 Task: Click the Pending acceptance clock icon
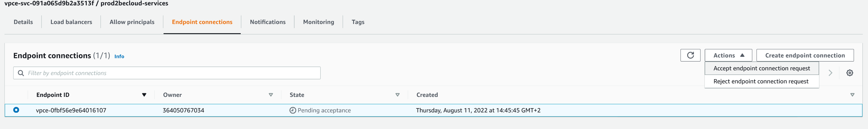[293, 110]
